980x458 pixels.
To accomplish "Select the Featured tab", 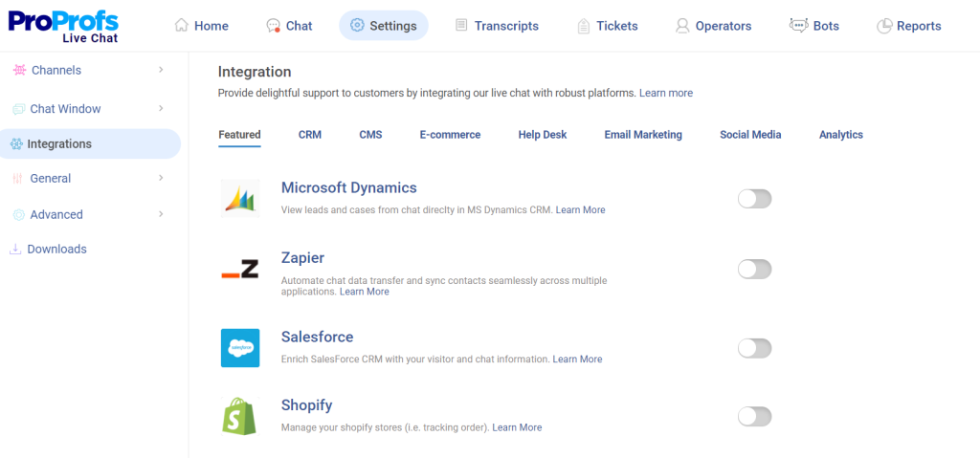I will pyautogui.click(x=239, y=134).
